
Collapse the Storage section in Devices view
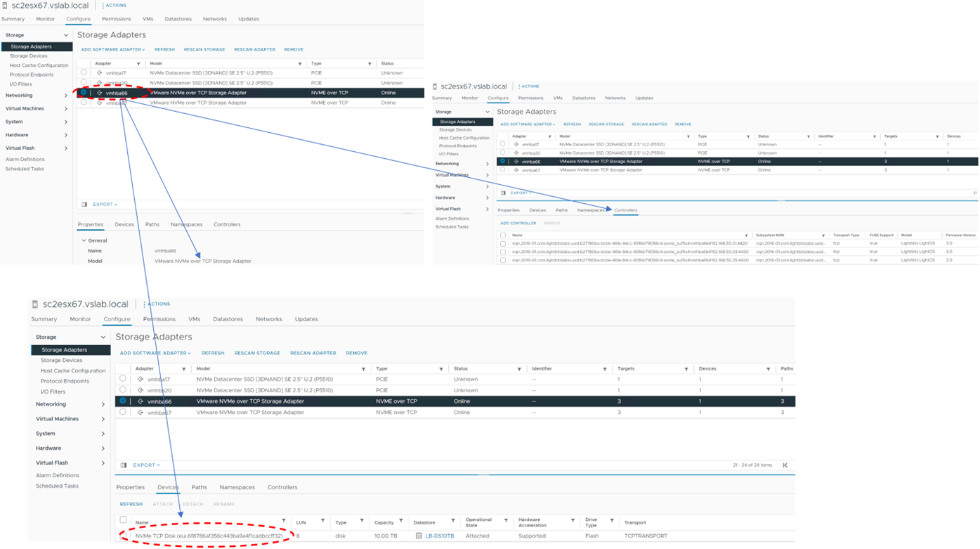coord(103,337)
